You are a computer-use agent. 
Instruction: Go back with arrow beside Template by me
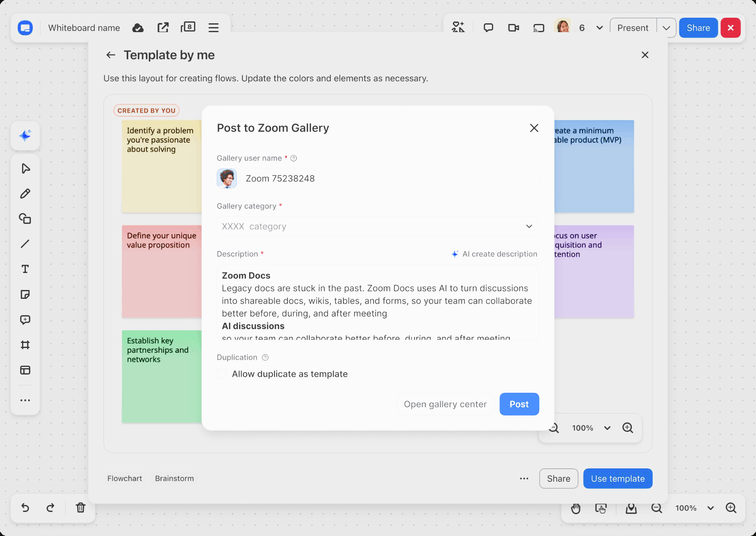click(x=111, y=55)
